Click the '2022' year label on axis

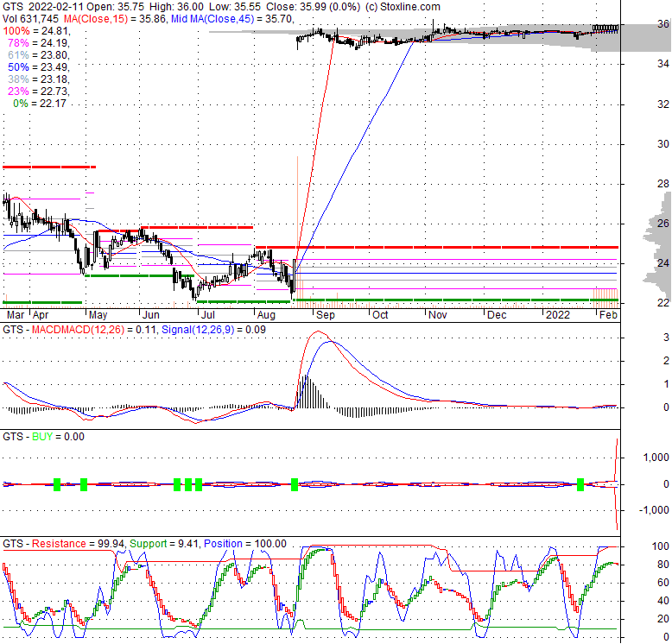(x=558, y=315)
